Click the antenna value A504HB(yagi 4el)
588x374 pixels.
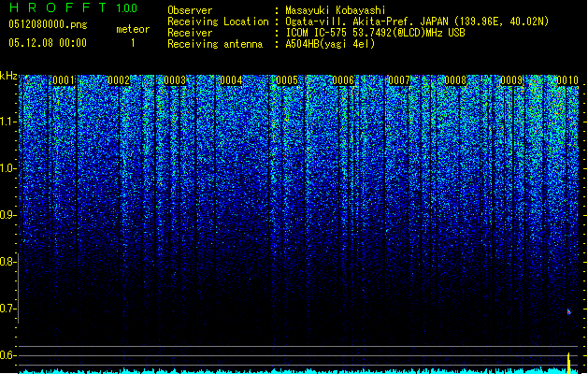330,44
